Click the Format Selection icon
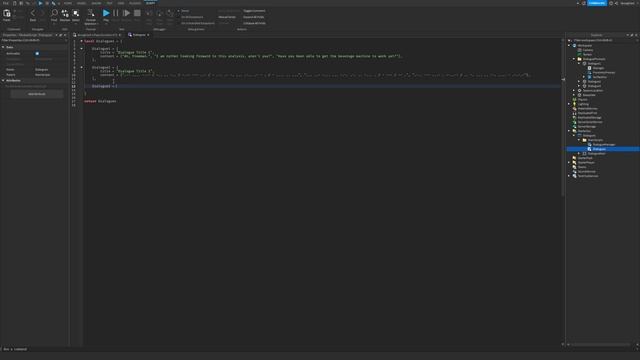The width and height of the screenshot is (640, 360). click(91, 13)
